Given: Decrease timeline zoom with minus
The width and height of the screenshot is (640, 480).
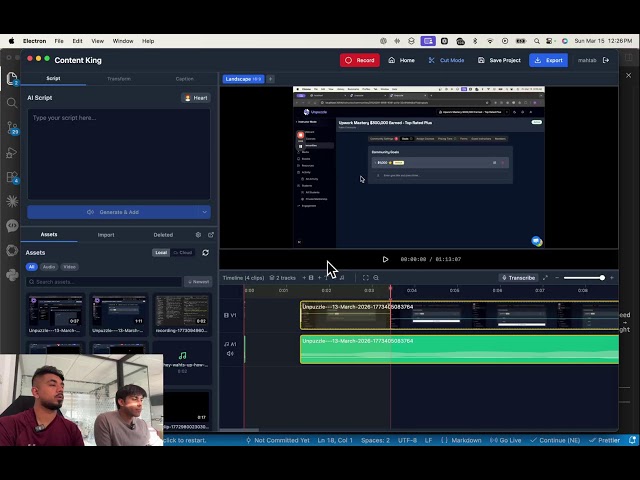Looking at the screenshot, I should [557, 278].
